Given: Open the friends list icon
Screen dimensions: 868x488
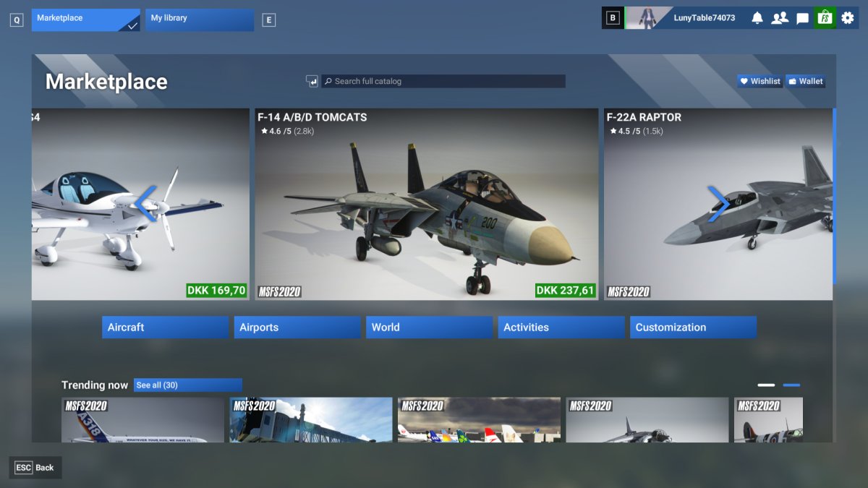Looking at the screenshot, I should pyautogui.click(x=780, y=18).
